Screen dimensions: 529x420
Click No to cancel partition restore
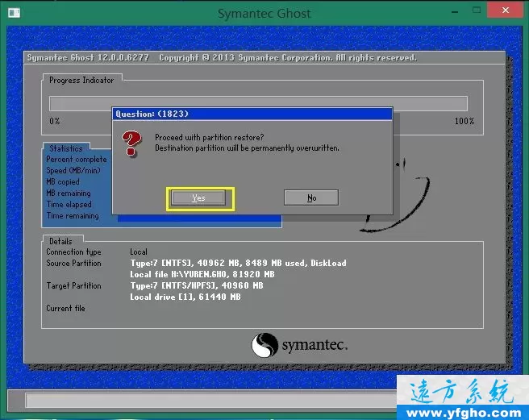[x=311, y=198]
